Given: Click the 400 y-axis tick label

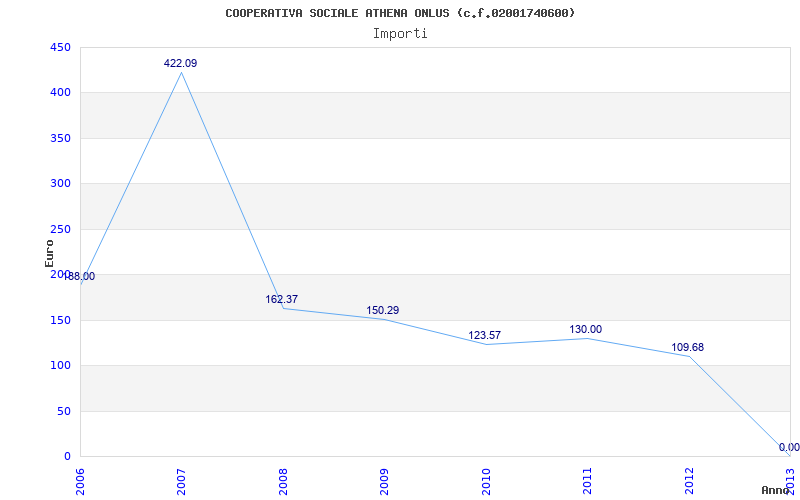Looking at the screenshot, I should click(x=60, y=93).
